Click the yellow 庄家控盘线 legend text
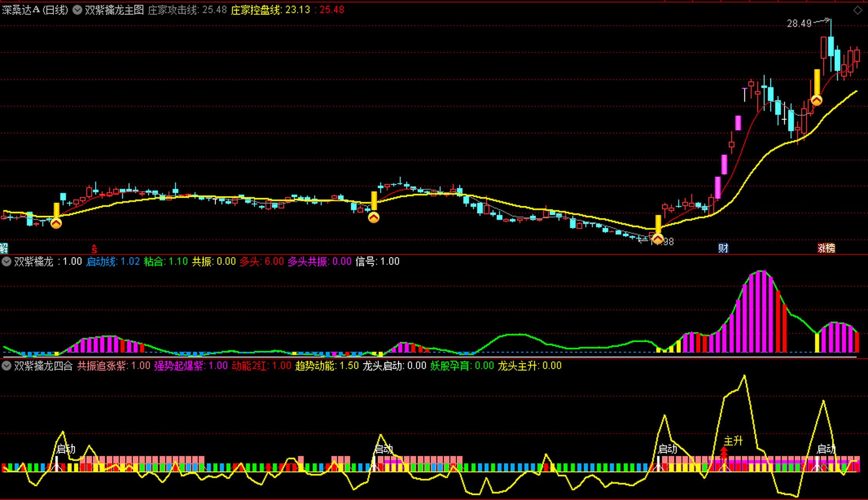 click(x=256, y=10)
